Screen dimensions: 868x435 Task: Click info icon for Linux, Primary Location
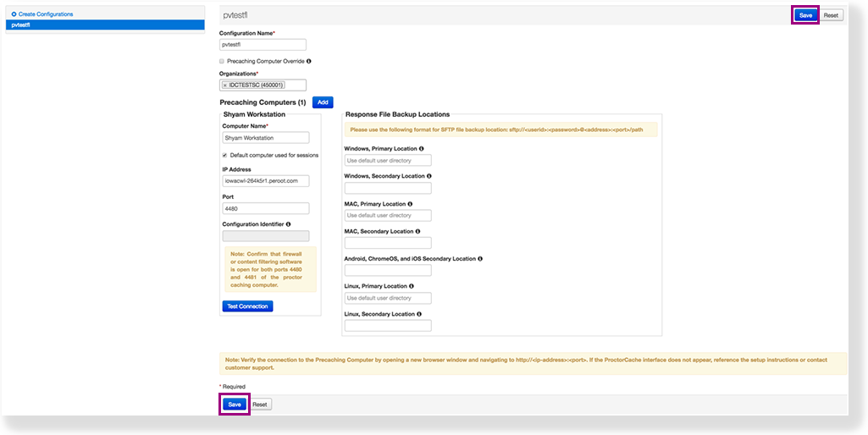[412, 286]
